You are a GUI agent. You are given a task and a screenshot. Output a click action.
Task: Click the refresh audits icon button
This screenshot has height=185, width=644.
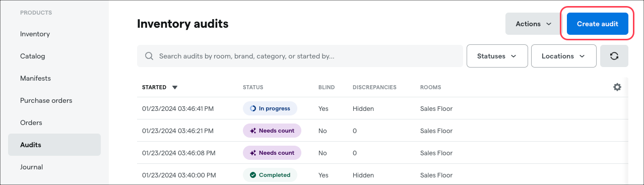tap(614, 56)
